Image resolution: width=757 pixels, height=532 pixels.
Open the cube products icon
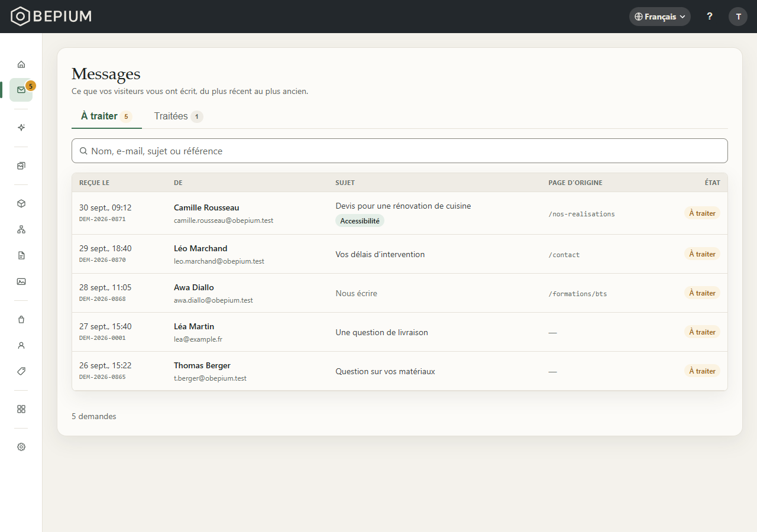[21, 203]
